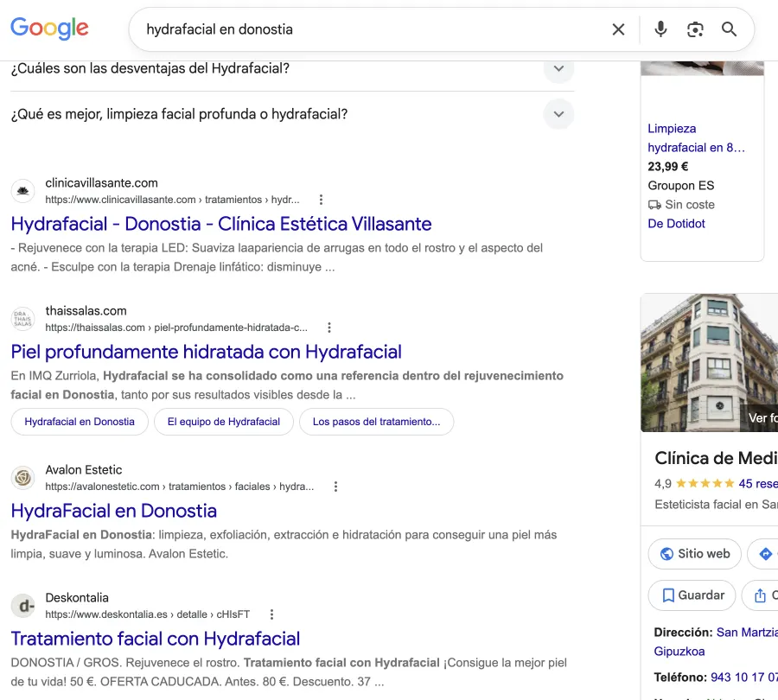Click the 'Guardar' button

pos(692,595)
